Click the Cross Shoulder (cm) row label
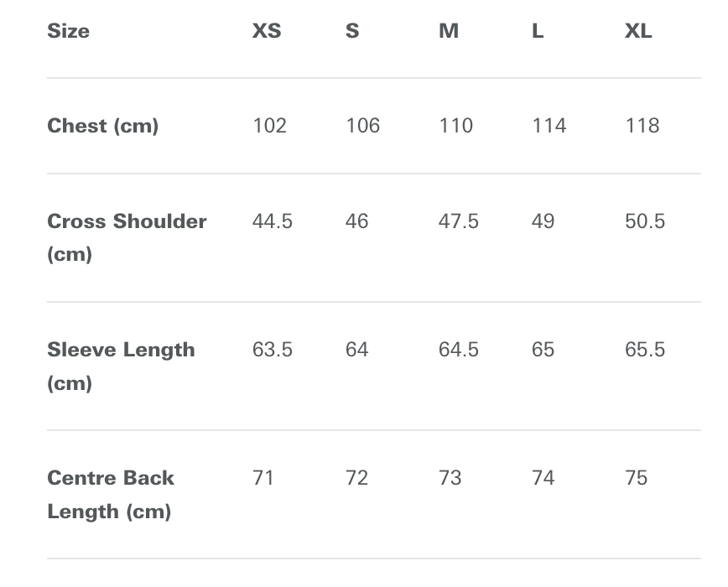Image resolution: width=728 pixels, height=587 pixels. point(127,237)
